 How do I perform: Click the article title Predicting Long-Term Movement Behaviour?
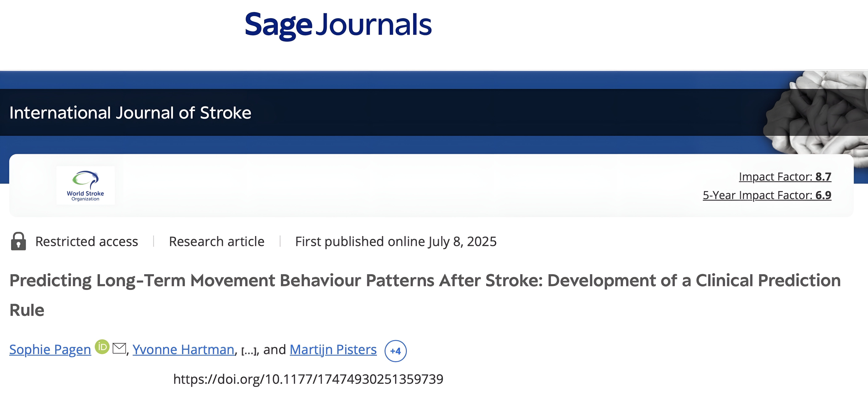point(425,295)
